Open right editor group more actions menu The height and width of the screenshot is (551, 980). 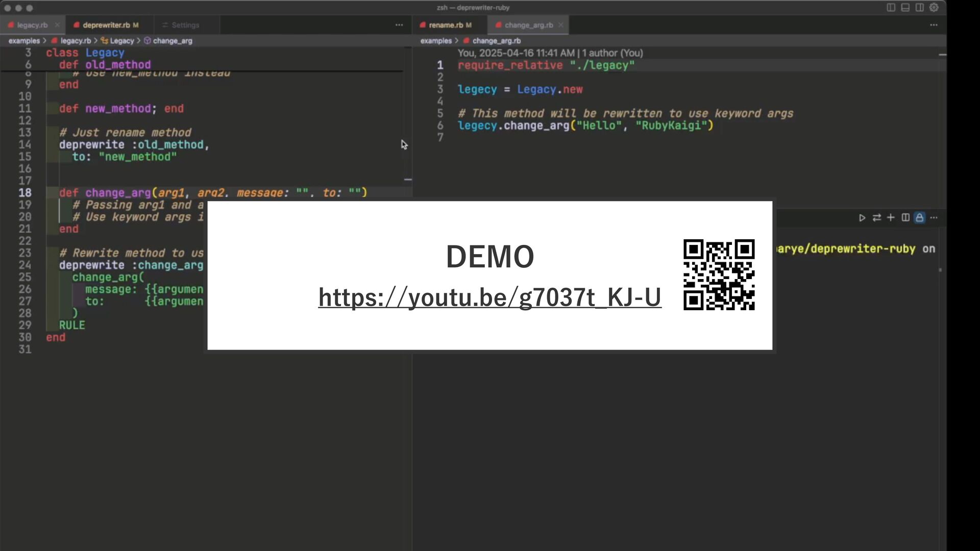click(x=934, y=25)
